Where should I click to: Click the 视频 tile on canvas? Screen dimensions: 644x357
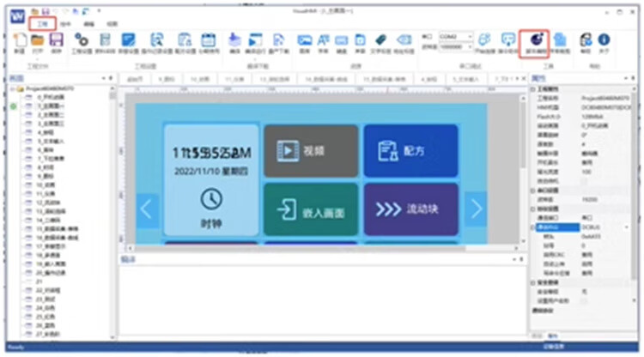(x=310, y=151)
